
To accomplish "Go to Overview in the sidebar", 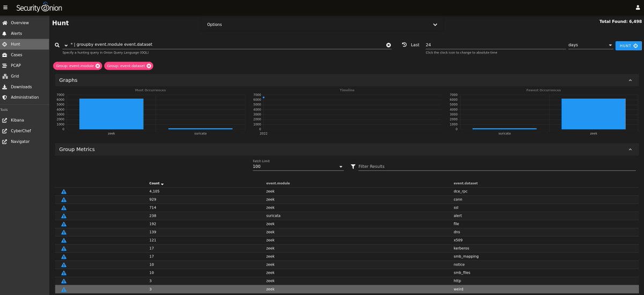I will (x=24, y=23).
